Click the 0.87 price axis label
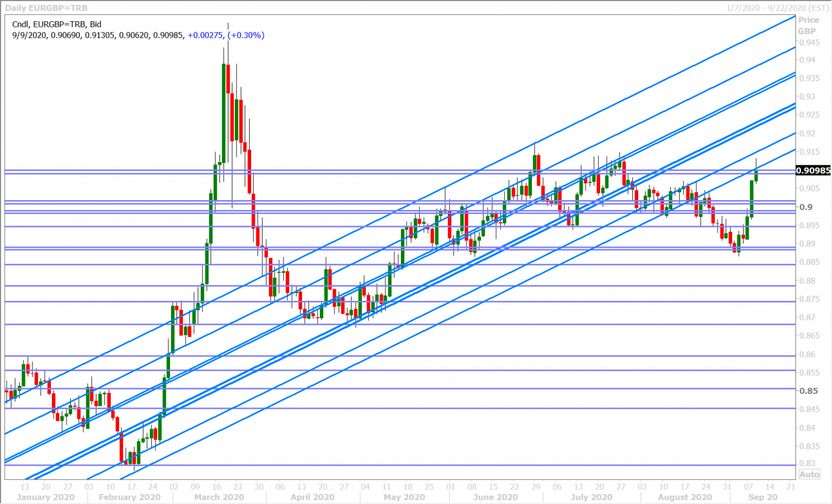 click(808, 317)
